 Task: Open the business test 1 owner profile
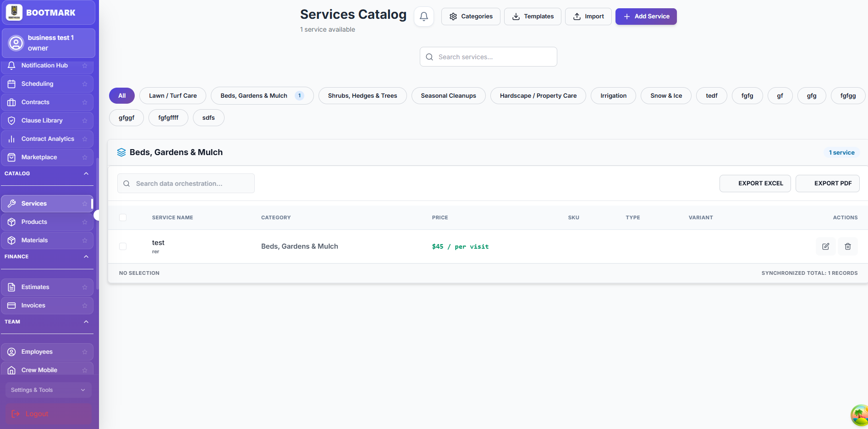(x=49, y=43)
